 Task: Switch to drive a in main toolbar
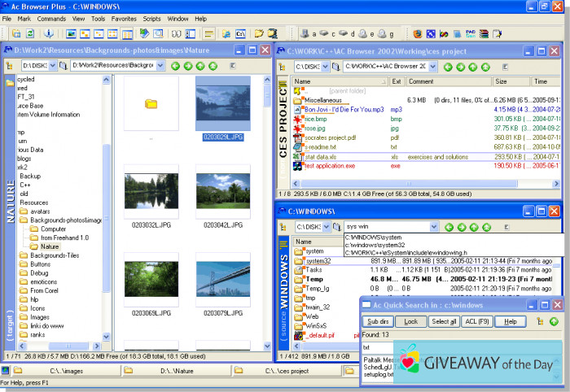(x=304, y=34)
